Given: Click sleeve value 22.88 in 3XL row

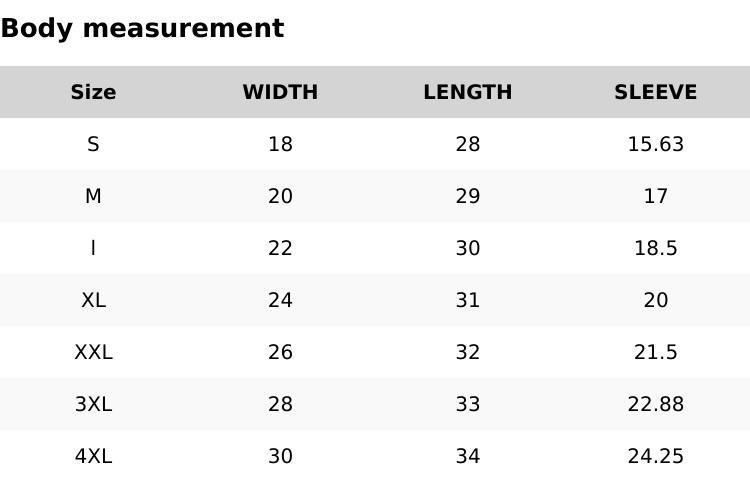Looking at the screenshot, I should pos(655,404).
